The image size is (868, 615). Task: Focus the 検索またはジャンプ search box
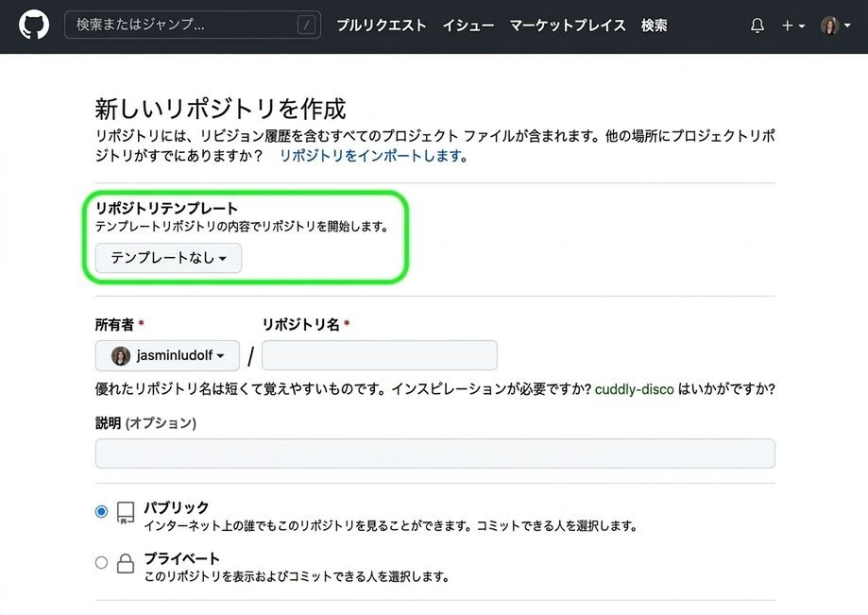tap(192, 25)
